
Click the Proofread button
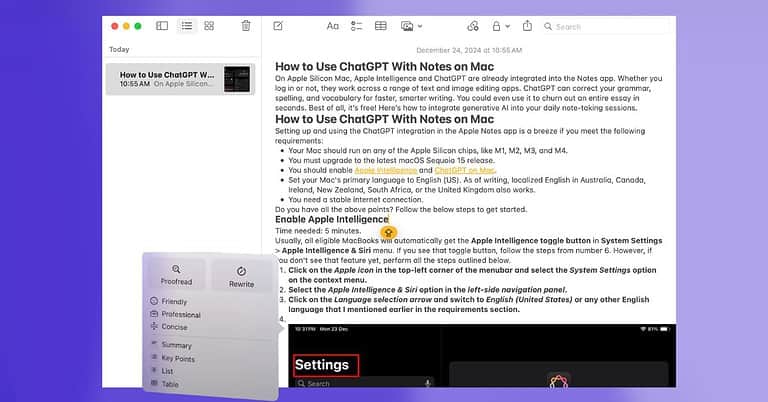coord(176,275)
